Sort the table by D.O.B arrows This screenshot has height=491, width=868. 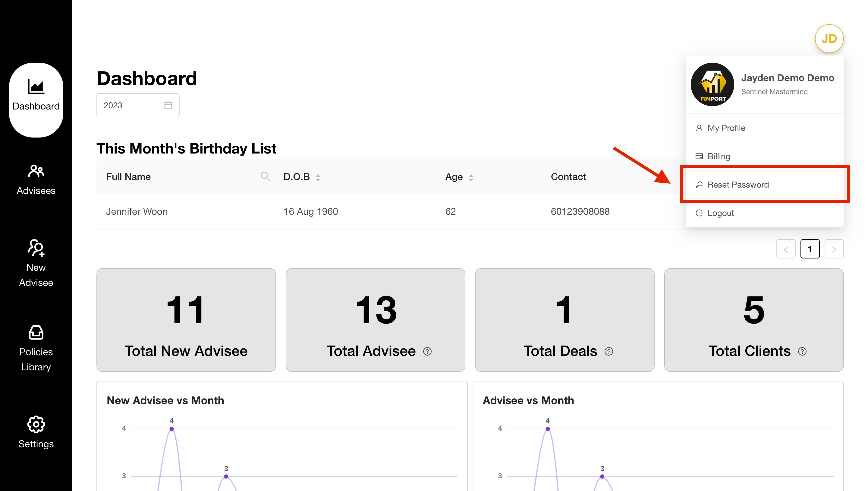[x=318, y=177]
